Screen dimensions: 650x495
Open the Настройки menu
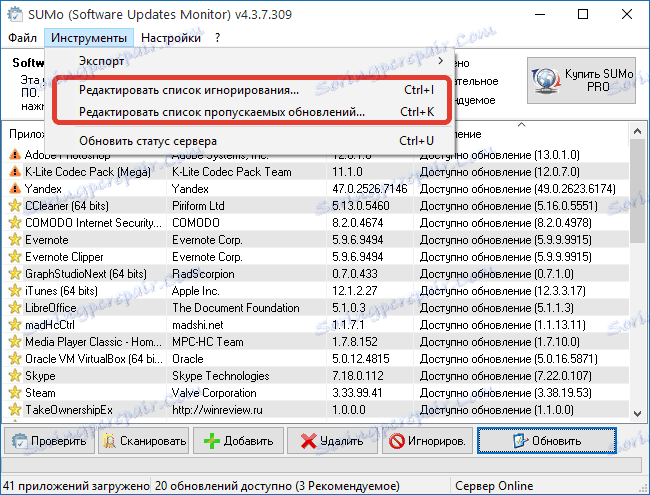[171, 38]
